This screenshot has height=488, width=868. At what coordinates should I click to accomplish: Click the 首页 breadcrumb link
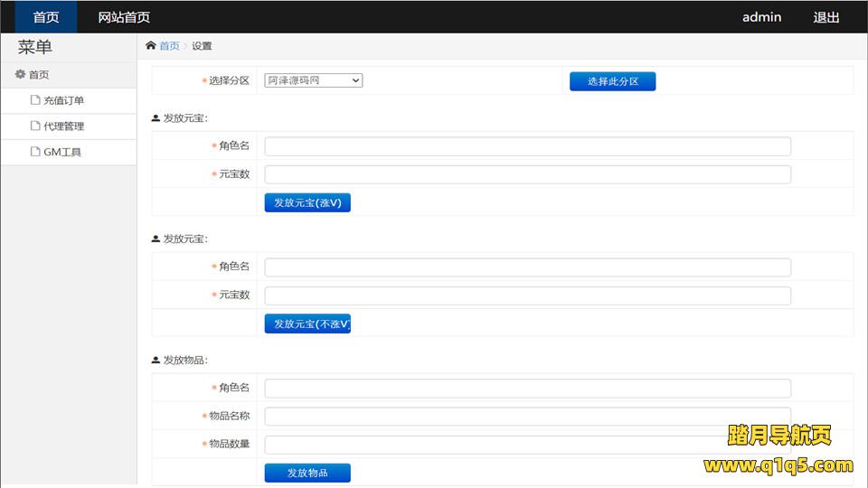pos(169,46)
